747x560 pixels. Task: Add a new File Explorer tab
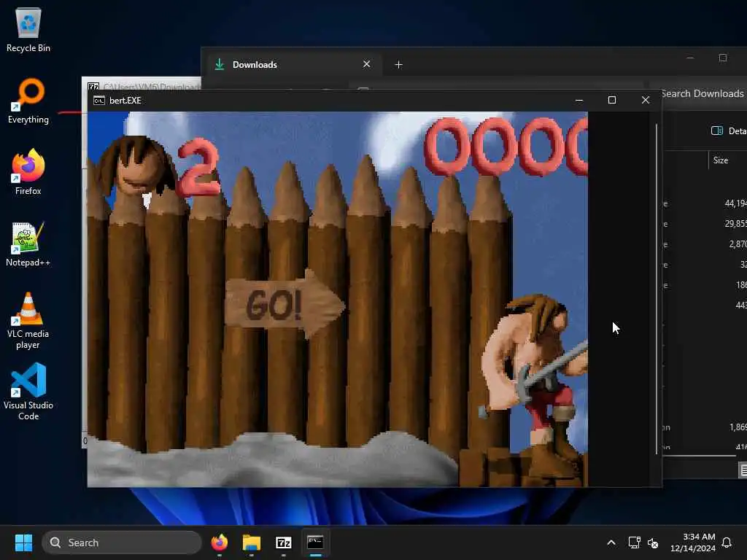[399, 64]
